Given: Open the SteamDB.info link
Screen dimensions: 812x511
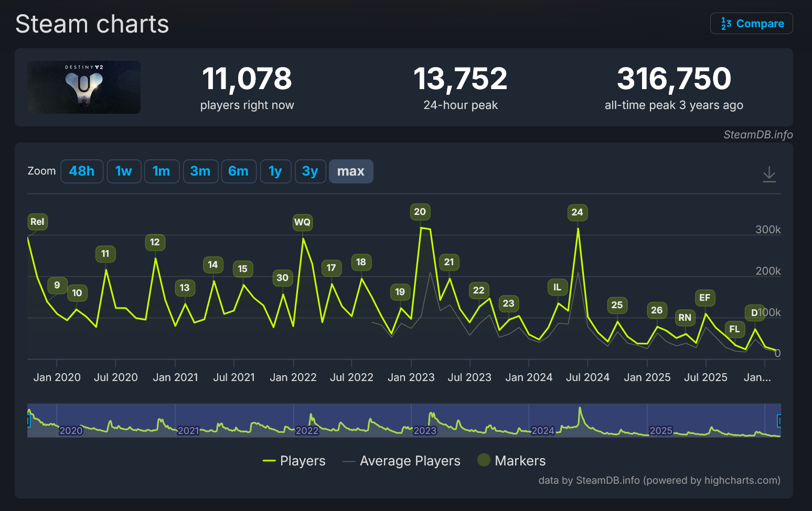Looking at the screenshot, I should tap(758, 135).
